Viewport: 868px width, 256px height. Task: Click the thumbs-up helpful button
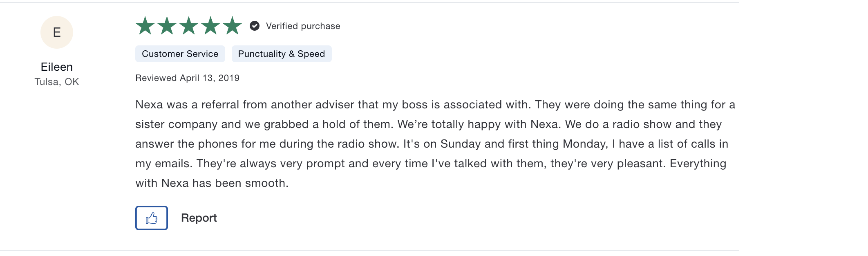[152, 218]
